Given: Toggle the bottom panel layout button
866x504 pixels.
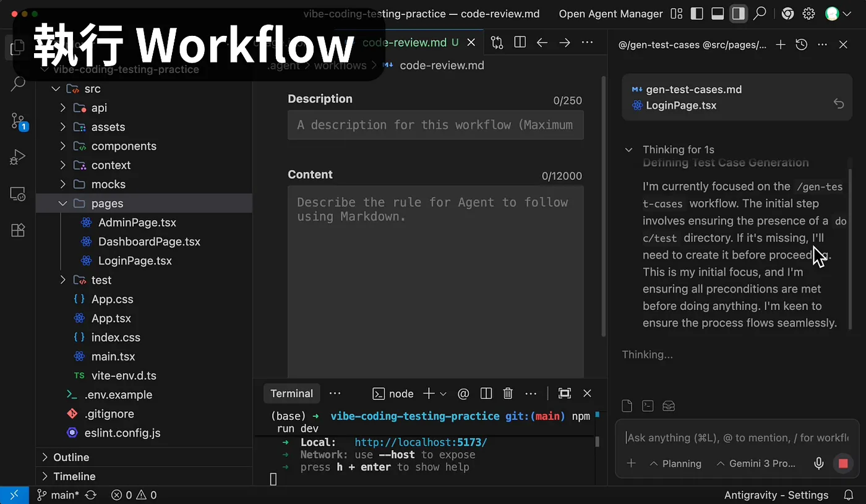Looking at the screenshot, I should 718,14.
